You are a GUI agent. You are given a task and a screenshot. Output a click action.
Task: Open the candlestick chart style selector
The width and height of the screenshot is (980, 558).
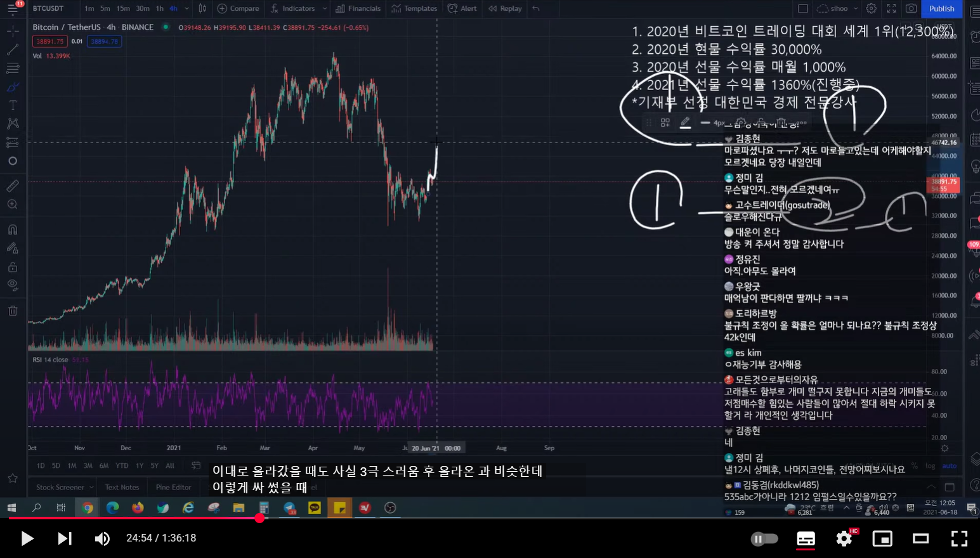202,8
